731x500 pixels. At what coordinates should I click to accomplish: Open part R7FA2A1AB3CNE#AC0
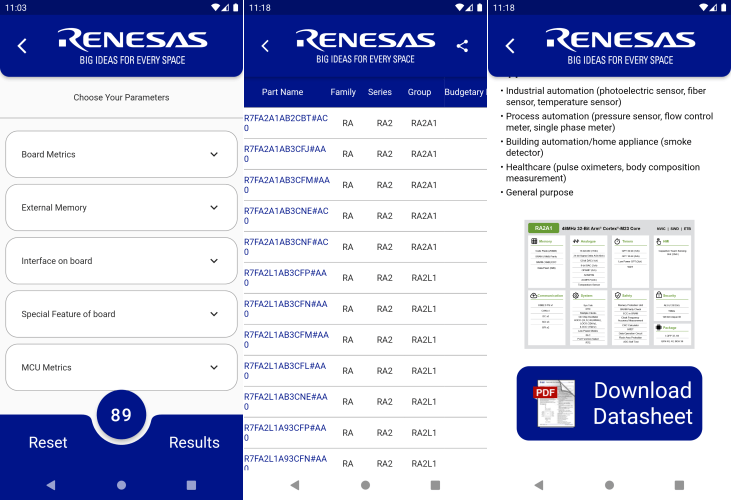286,216
